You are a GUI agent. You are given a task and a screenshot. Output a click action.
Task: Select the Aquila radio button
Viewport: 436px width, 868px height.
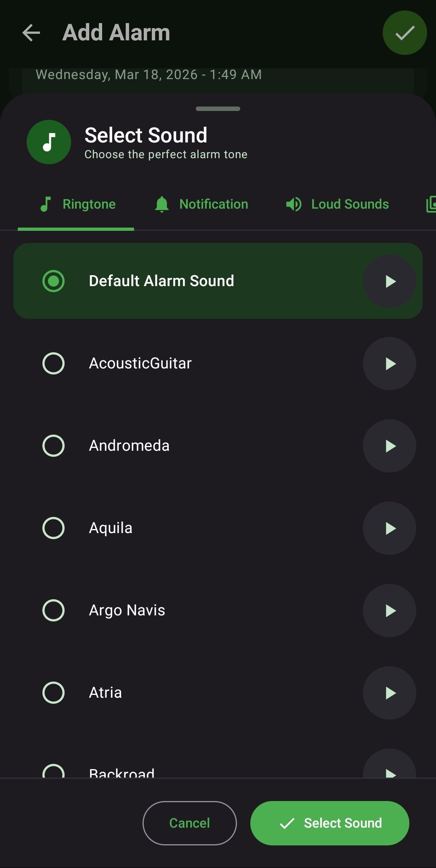tap(53, 528)
